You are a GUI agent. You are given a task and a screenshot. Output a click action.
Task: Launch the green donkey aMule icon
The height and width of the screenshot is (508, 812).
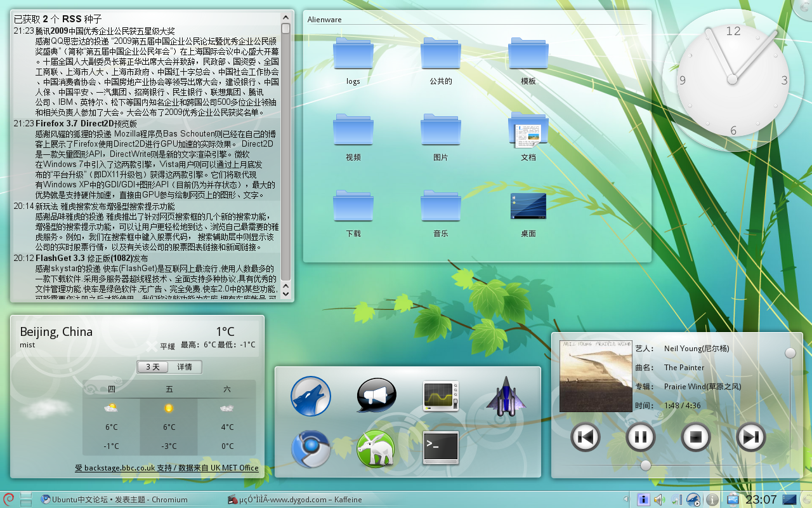pos(376,449)
